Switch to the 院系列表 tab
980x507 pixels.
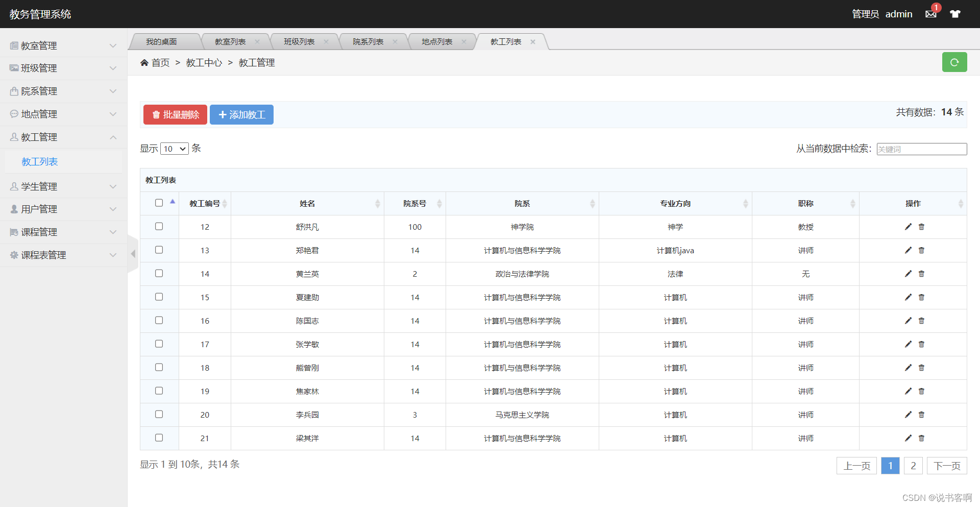(x=368, y=42)
